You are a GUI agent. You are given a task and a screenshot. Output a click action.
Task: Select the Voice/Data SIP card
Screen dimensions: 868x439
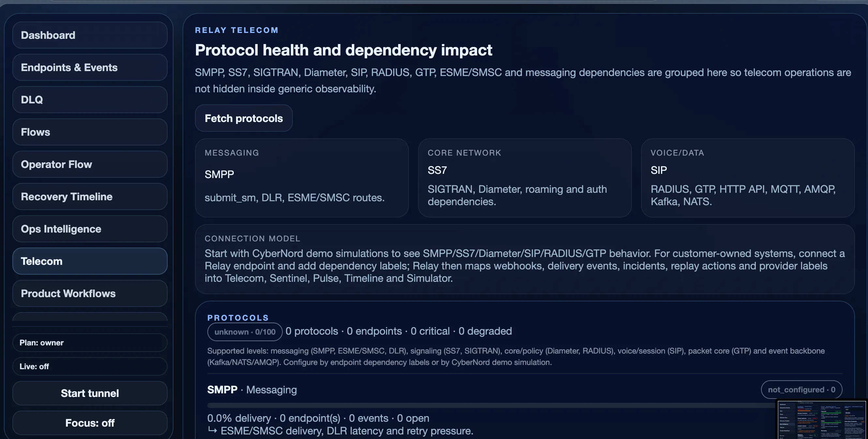[x=748, y=178]
